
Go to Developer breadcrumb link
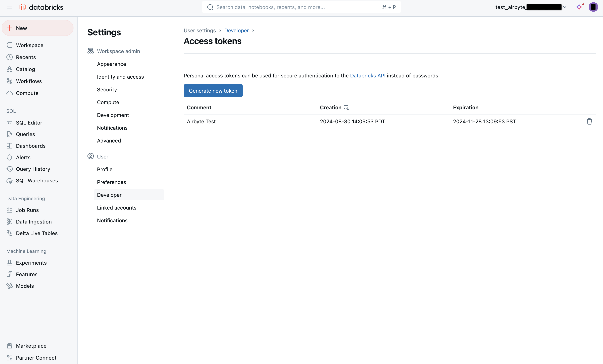pos(236,31)
